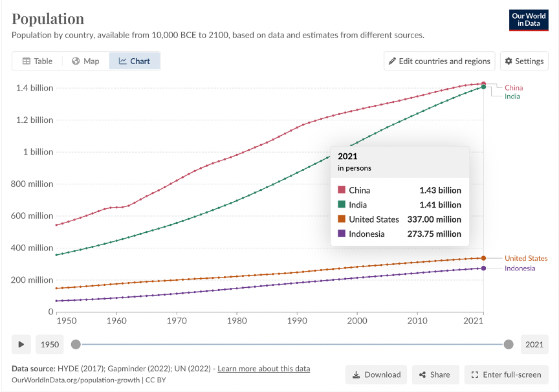Open the Settings panel

point(524,61)
